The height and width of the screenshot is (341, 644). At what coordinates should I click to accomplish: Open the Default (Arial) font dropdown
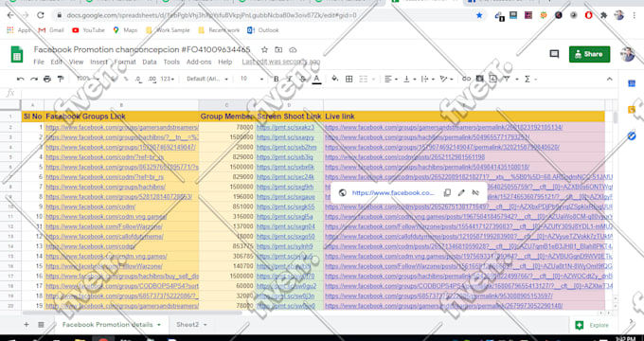pyautogui.click(x=207, y=79)
